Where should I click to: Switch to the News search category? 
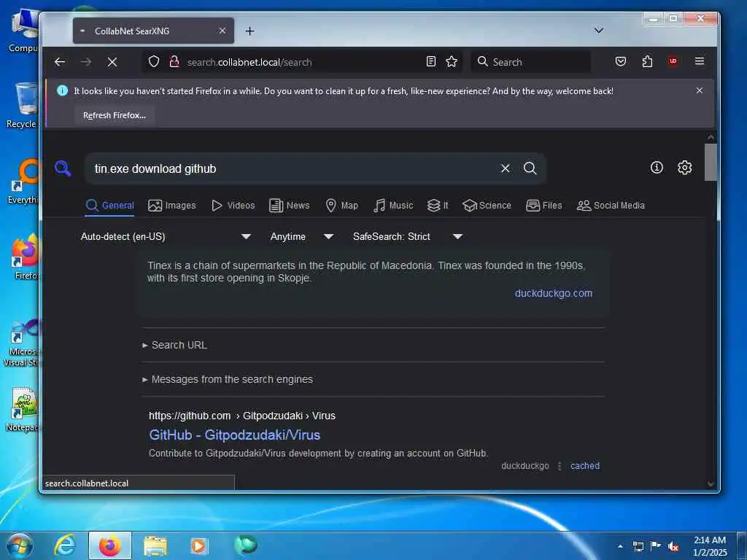[290, 205]
